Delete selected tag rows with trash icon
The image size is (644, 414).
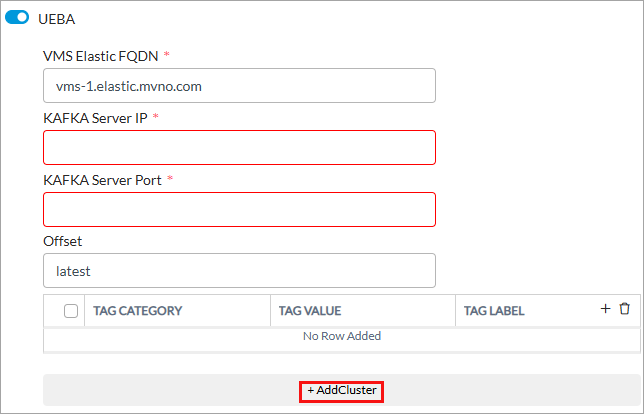tap(624, 310)
